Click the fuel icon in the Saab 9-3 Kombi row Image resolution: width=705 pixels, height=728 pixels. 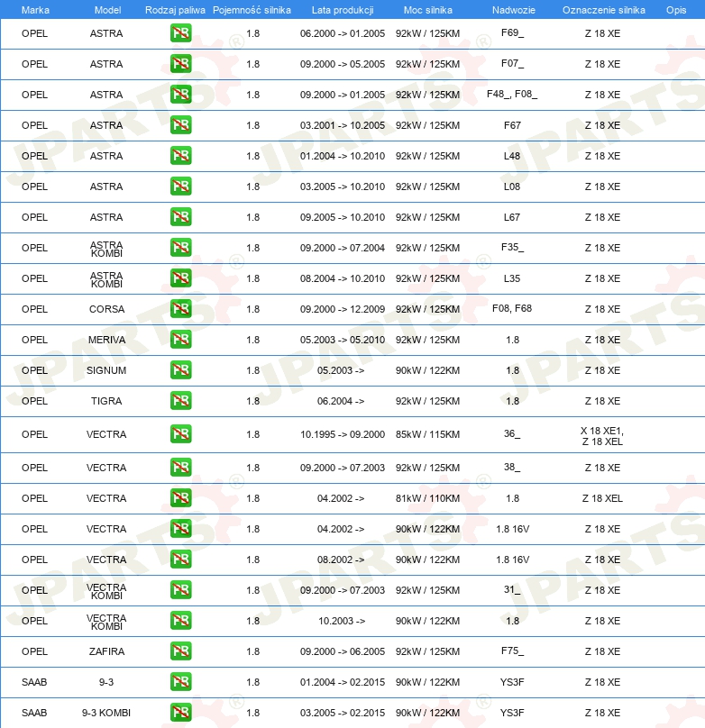(180, 713)
